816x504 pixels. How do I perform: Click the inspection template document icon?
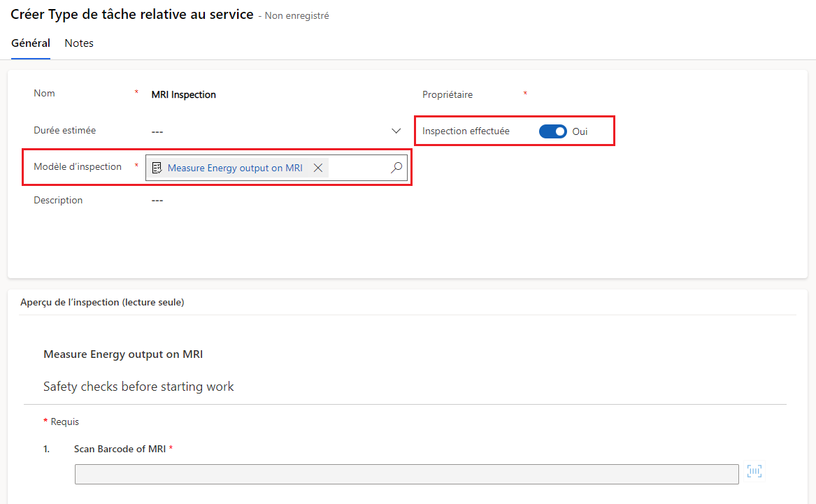pos(157,168)
